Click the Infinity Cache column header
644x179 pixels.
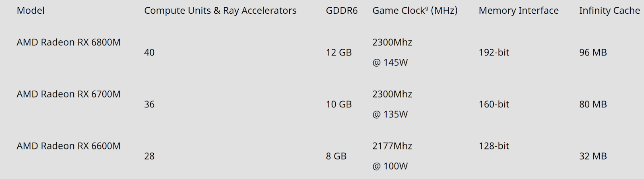click(609, 10)
